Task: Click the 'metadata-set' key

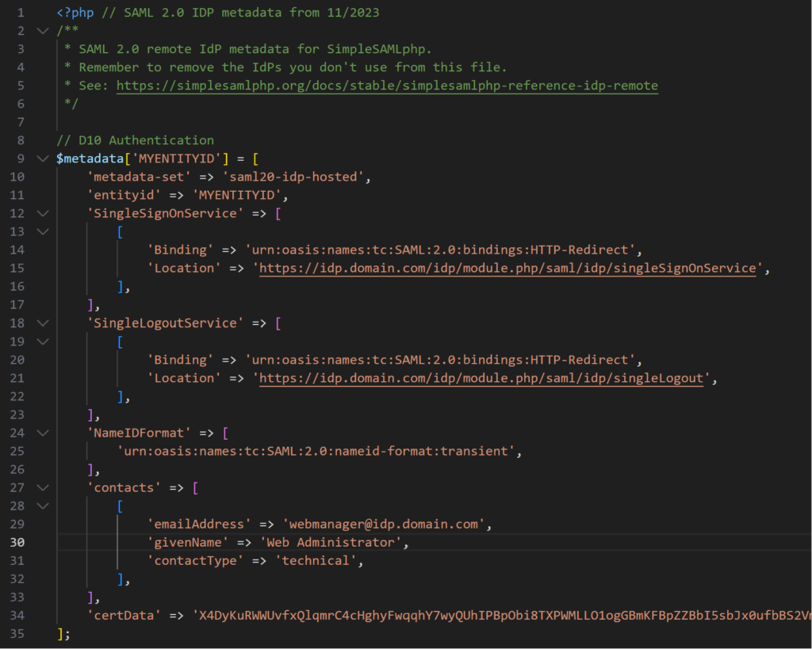Action: [139, 177]
